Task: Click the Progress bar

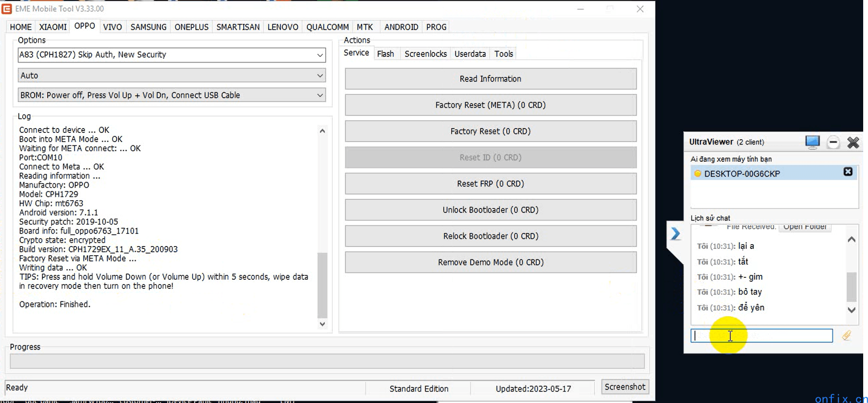Action: point(327,361)
